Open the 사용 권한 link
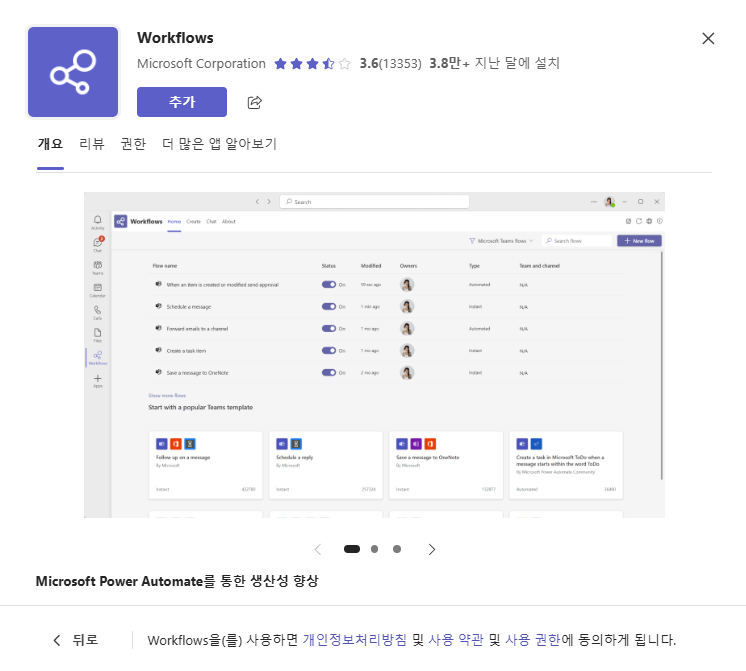The width and height of the screenshot is (746, 671). (x=533, y=640)
